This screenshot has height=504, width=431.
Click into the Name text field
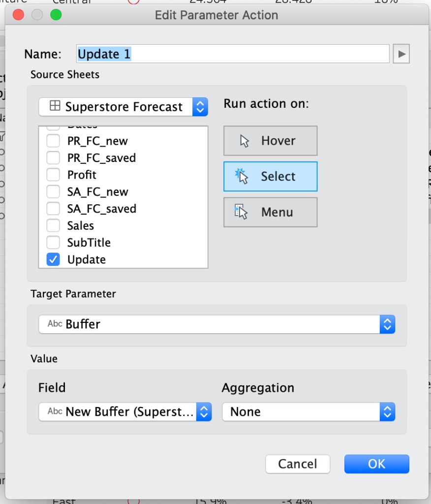pyautogui.click(x=233, y=54)
